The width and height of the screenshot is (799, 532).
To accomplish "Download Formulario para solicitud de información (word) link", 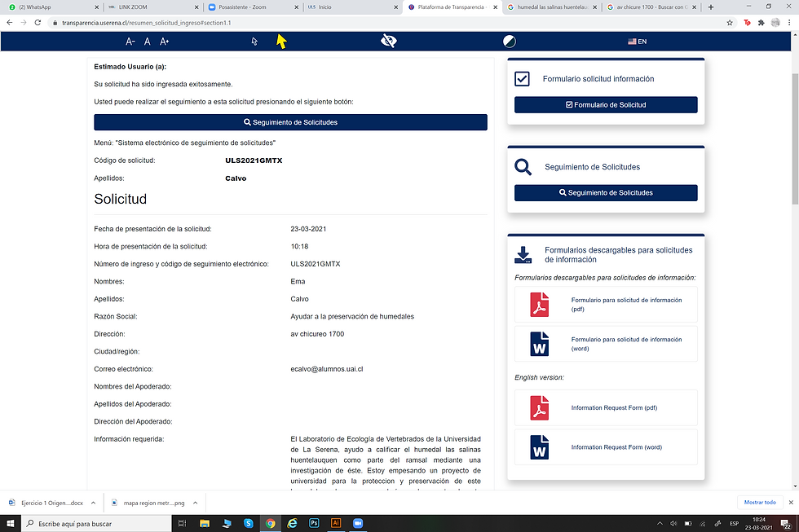I will point(626,344).
